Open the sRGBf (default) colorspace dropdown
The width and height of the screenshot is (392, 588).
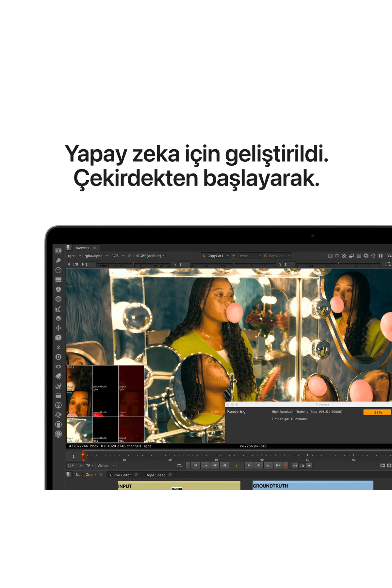[x=150, y=256]
